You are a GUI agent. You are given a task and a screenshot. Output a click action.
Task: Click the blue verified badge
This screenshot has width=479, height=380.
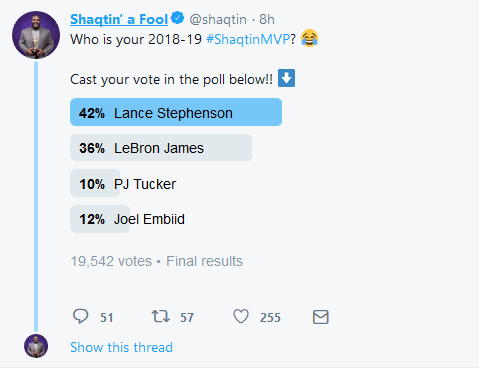click(178, 18)
